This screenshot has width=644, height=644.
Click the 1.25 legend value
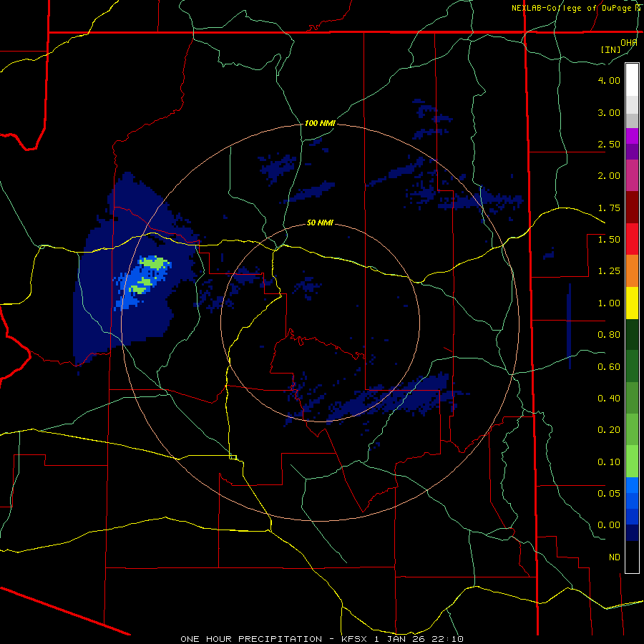609,271
